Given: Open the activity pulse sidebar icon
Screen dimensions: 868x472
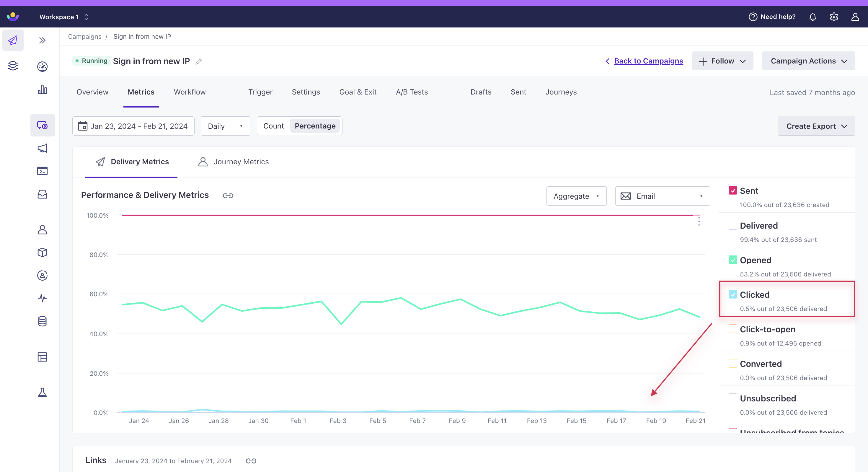Looking at the screenshot, I should pos(42,298).
